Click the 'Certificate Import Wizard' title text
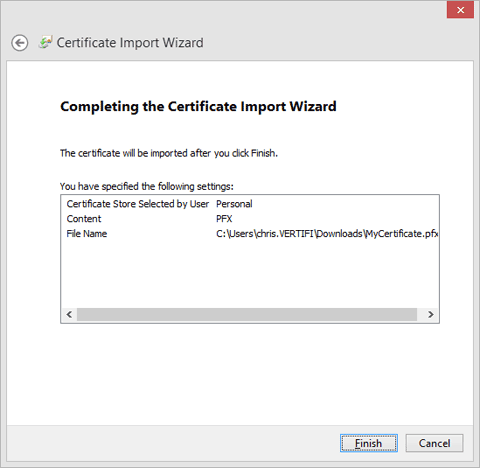480x468 pixels. pyautogui.click(x=130, y=43)
